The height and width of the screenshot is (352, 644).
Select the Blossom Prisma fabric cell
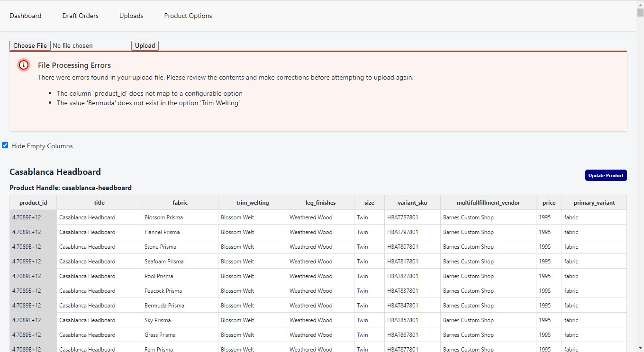pos(163,217)
